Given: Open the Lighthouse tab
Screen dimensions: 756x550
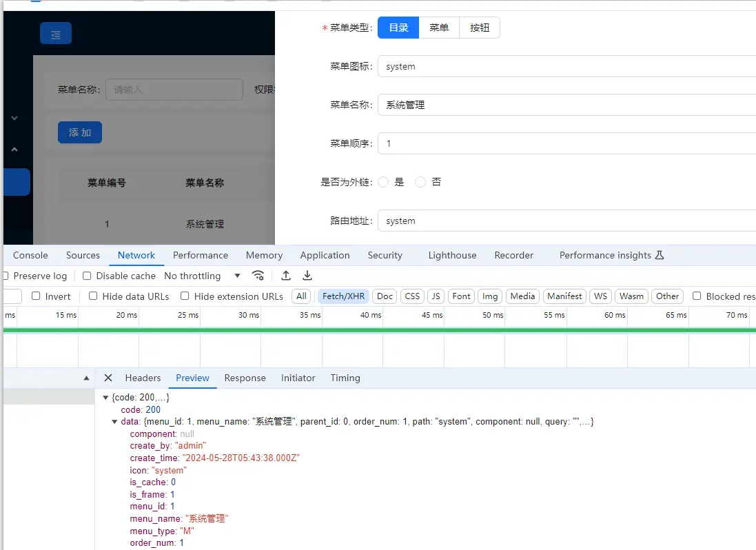Looking at the screenshot, I should [x=452, y=255].
